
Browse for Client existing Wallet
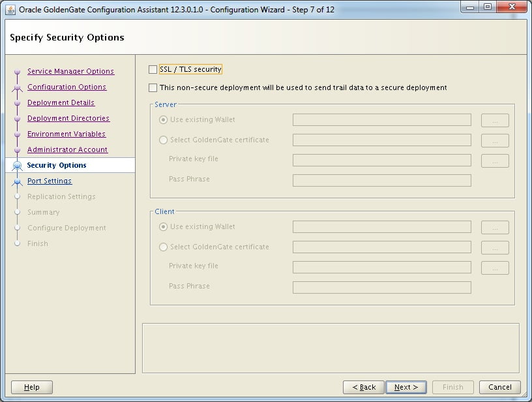pos(495,228)
